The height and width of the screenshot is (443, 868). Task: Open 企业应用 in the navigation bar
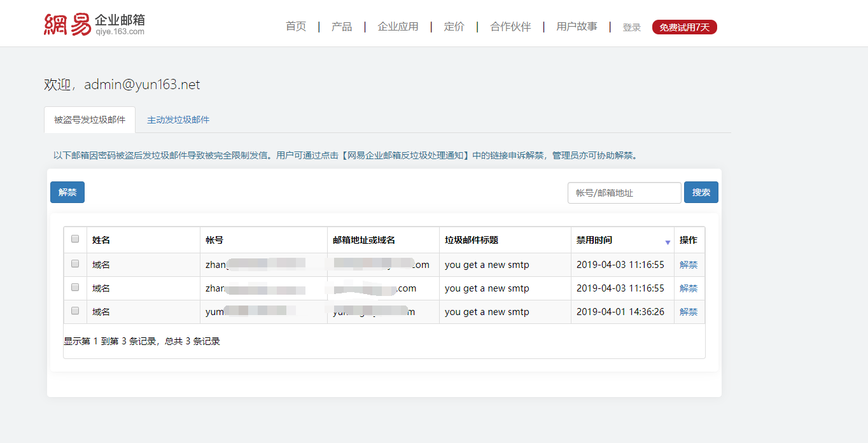pyautogui.click(x=398, y=27)
